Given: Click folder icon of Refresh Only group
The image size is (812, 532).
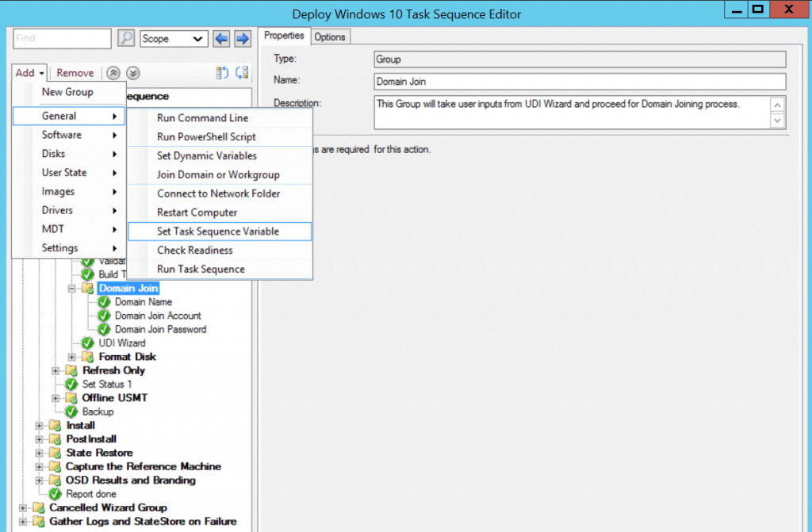Looking at the screenshot, I should 71,370.
